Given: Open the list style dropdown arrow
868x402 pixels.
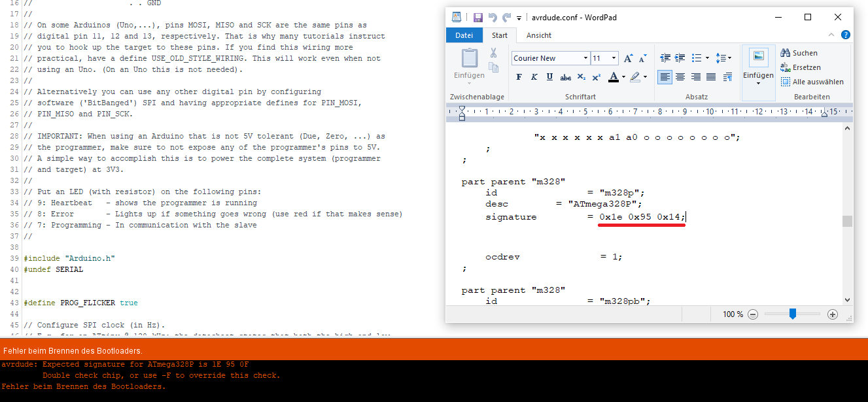Looking at the screenshot, I should point(706,58).
